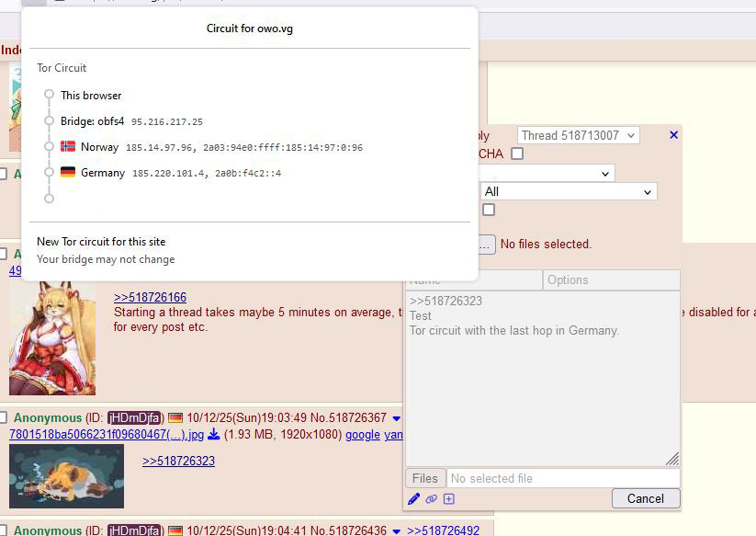Tick the checkbox next to CHA label
Image resolution: width=756 pixels, height=536 pixels.
point(517,154)
